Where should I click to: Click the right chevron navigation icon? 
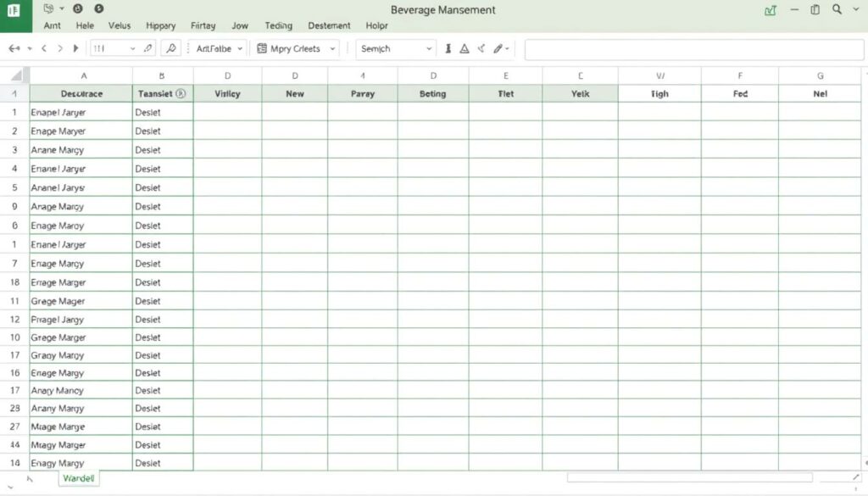pos(60,48)
